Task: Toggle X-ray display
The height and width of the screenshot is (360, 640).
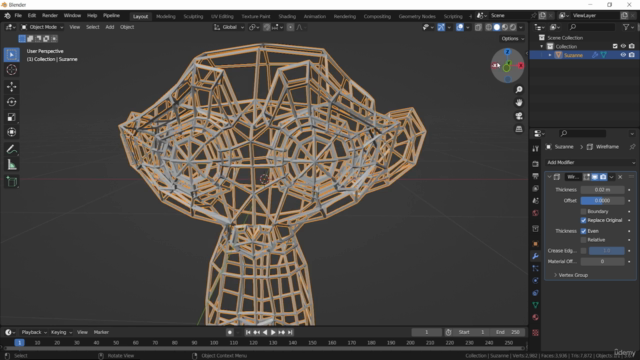Action: click(478, 27)
